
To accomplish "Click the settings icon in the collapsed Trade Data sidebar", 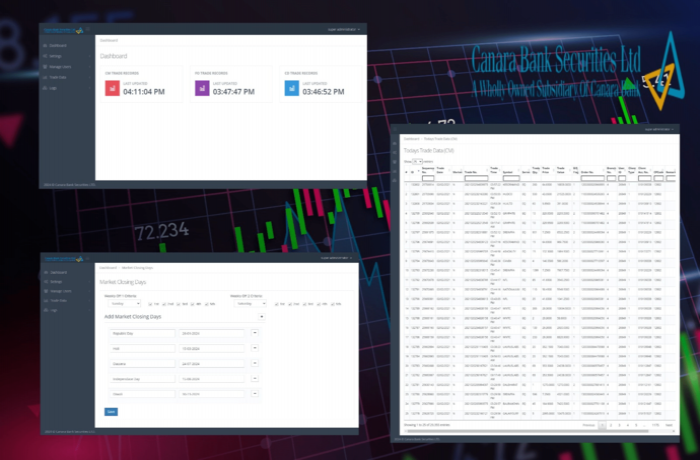I will 395,153.
